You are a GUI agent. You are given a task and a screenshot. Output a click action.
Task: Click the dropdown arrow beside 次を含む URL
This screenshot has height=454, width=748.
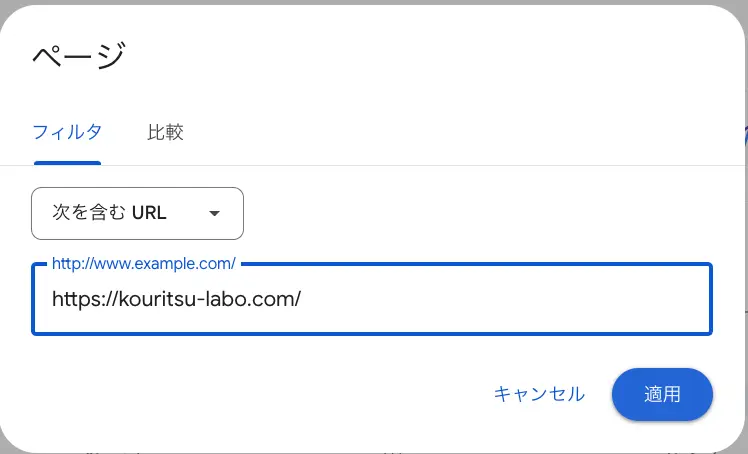pos(215,213)
